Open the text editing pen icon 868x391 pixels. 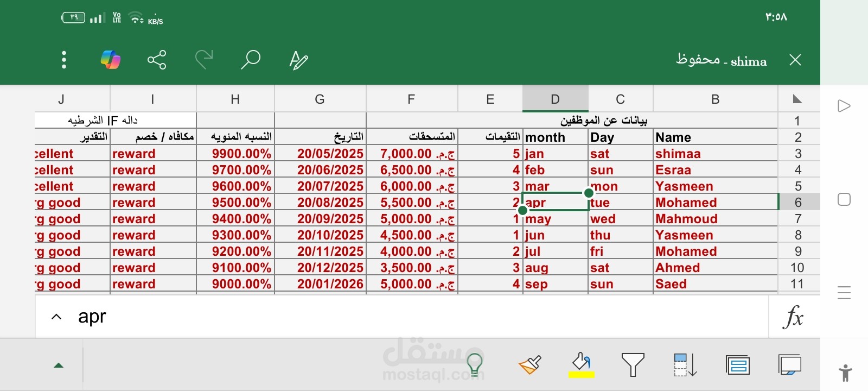point(298,60)
